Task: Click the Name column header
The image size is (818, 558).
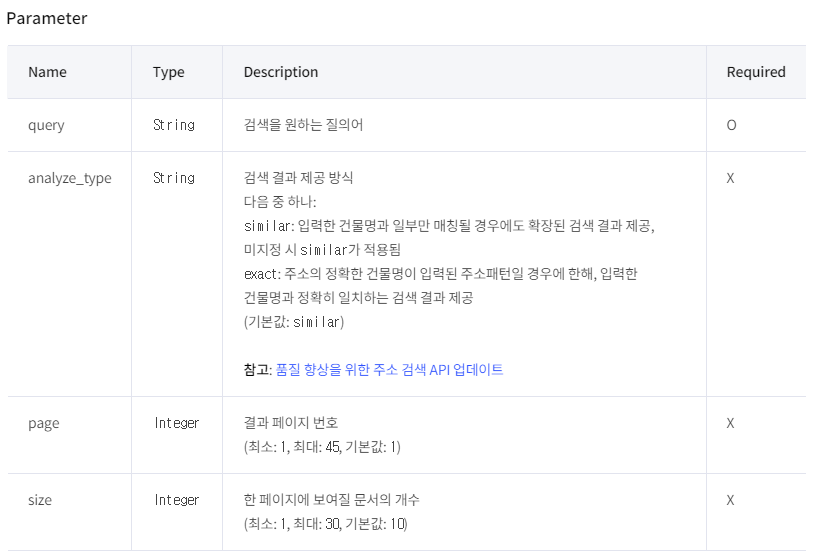Action: pos(47,72)
